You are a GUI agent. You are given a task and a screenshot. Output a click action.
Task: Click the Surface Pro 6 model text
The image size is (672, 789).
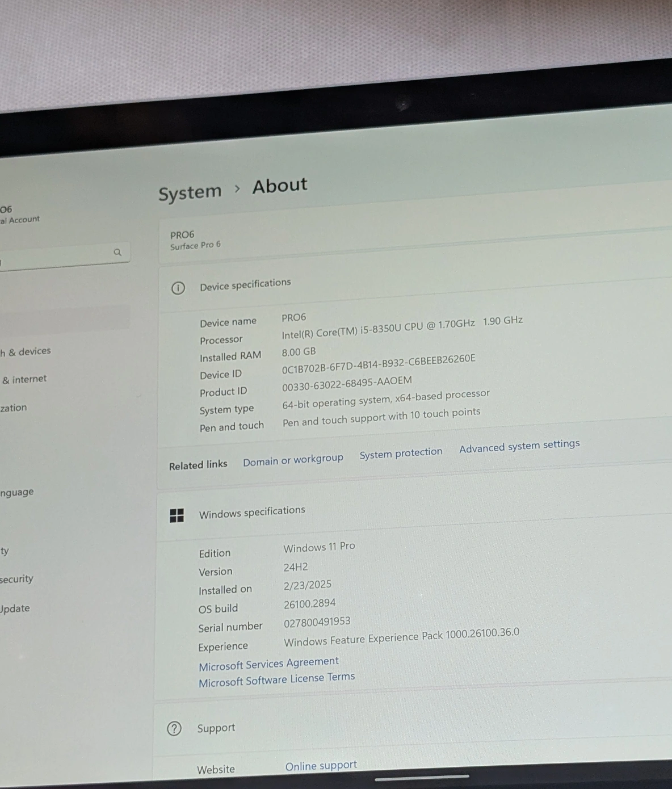pos(195,246)
